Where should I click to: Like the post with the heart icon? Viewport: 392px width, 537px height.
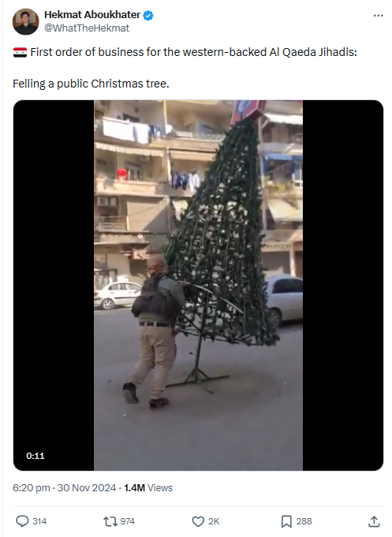(198, 521)
